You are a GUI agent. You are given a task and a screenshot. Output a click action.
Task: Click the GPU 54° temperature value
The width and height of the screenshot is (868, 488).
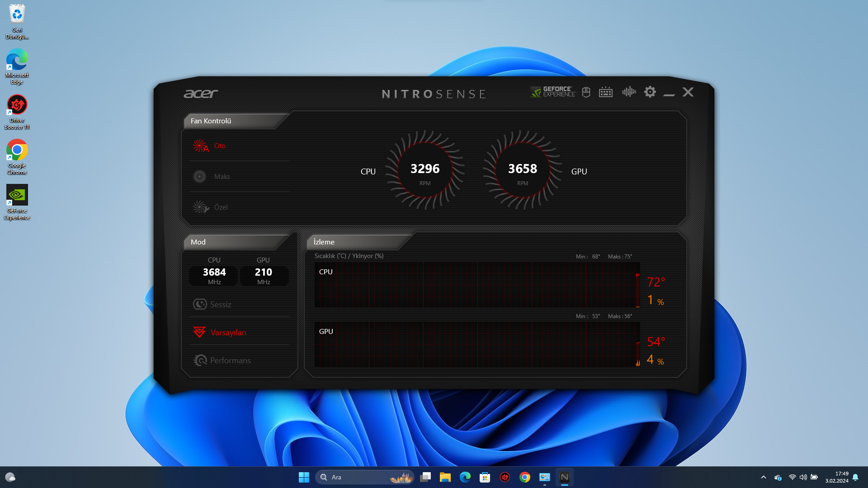pyautogui.click(x=656, y=342)
